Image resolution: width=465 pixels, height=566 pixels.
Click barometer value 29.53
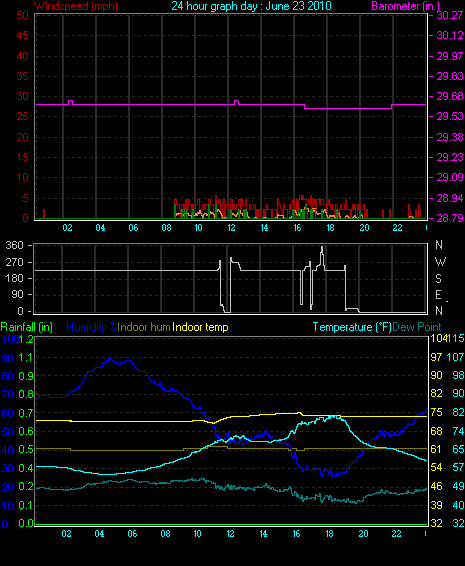[450, 117]
